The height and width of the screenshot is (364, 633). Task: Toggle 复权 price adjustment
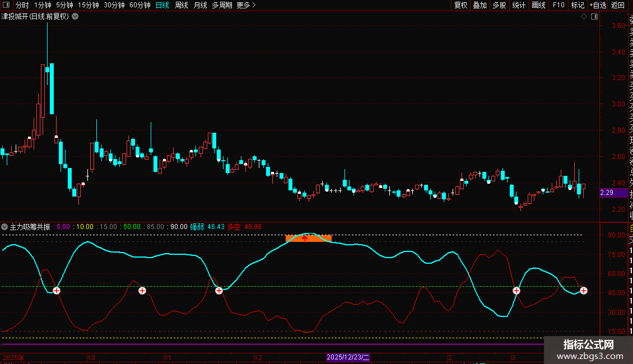pos(460,6)
